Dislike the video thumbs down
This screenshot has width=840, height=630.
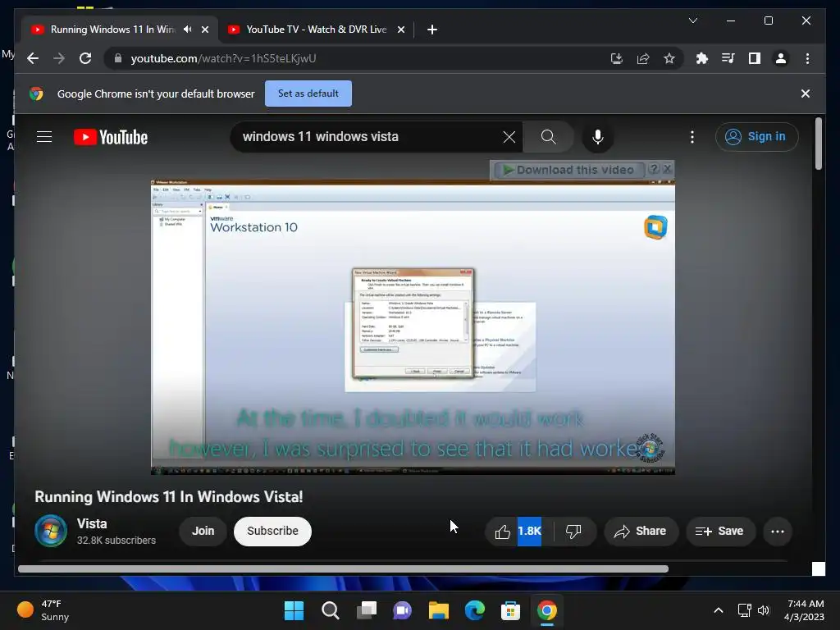[x=573, y=532]
